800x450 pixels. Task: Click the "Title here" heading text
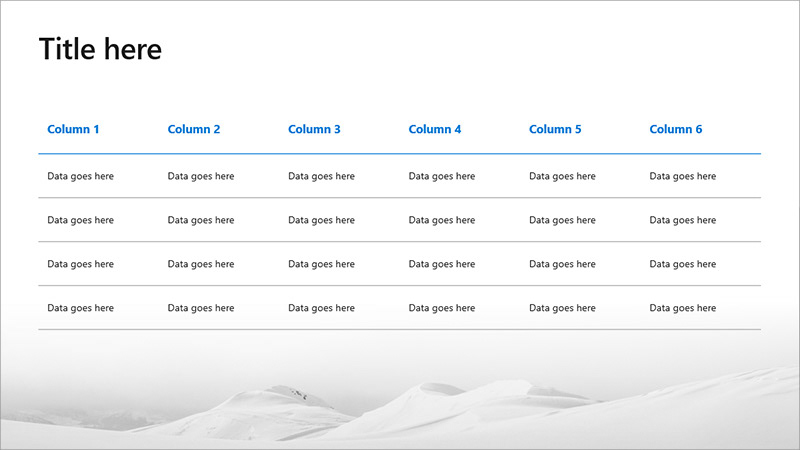pos(100,49)
